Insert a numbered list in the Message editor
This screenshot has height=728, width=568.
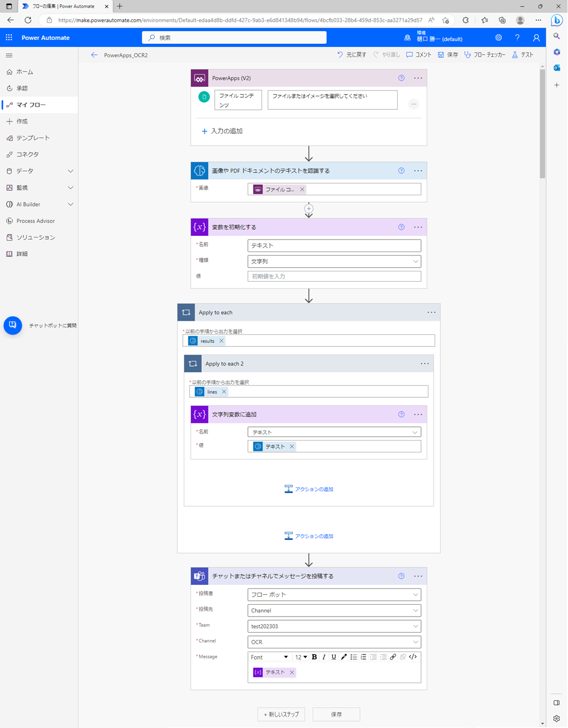point(364,657)
